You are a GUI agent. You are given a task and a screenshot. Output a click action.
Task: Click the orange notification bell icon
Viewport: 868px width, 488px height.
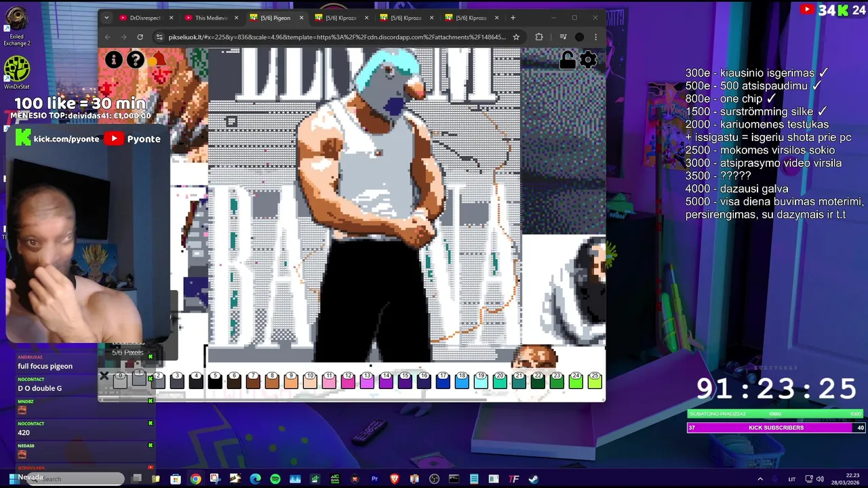point(158,60)
